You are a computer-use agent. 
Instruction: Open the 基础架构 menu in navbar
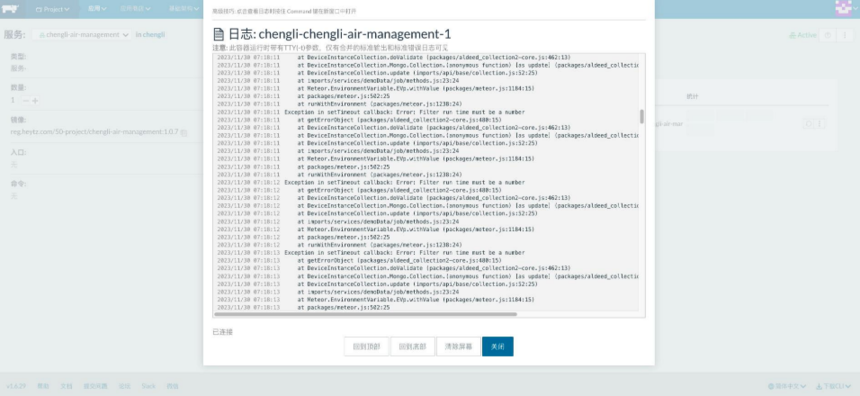(x=183, y=9)
